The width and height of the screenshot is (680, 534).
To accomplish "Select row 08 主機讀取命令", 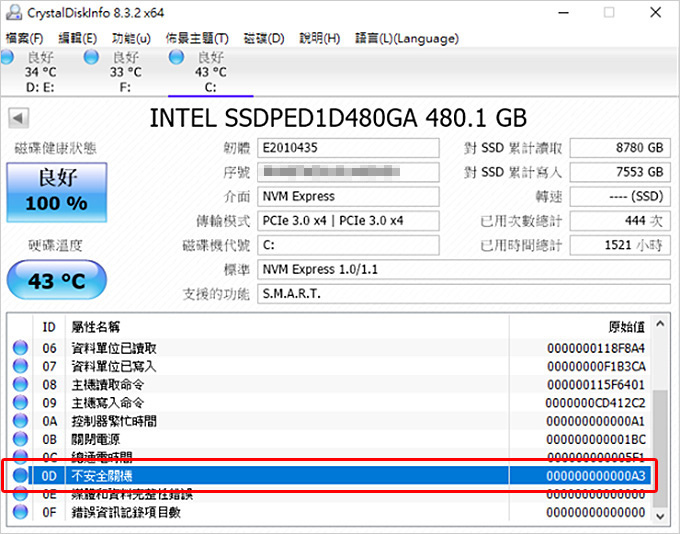I will pos(330,384).
